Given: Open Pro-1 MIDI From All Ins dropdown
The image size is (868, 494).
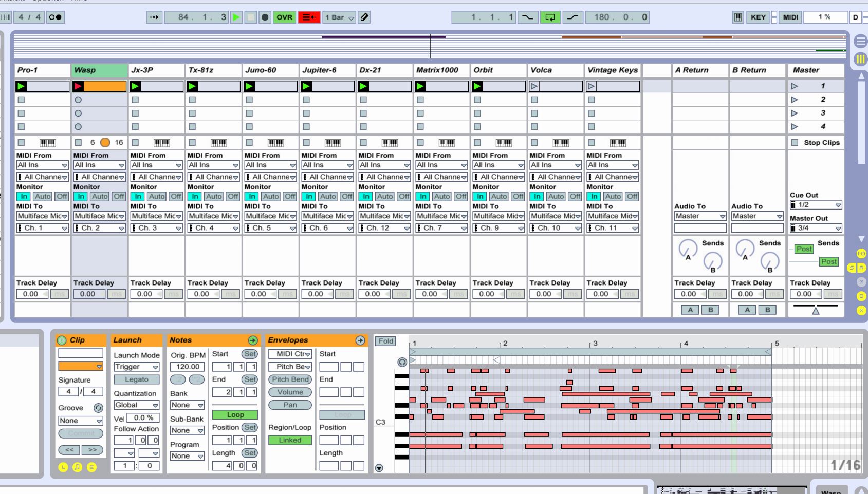Looking at the screenshot, I should click(x=43, y=165).
